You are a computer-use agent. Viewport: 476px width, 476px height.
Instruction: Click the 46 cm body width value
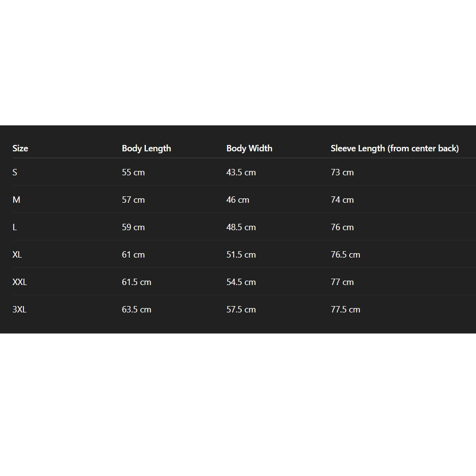238,200
